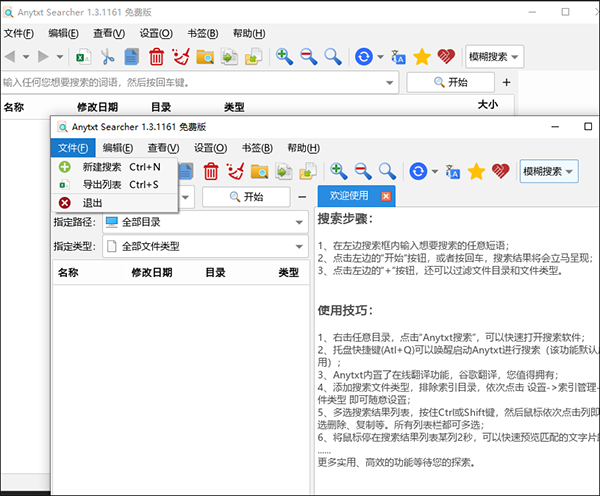Open 书签(B) menu in front window
Image resolution: width=600 pixels, height=496 pixels.
pos(257,148)
